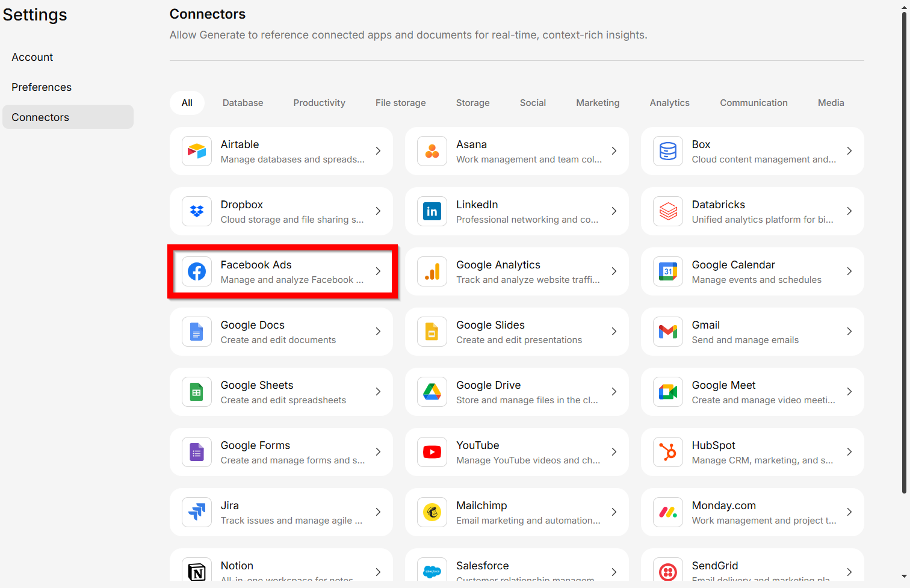Image resolution: width=910 pixels, height=588 pixels.
Task: Click the Mailchimp monkey icon
Action: tap(432, 512)
